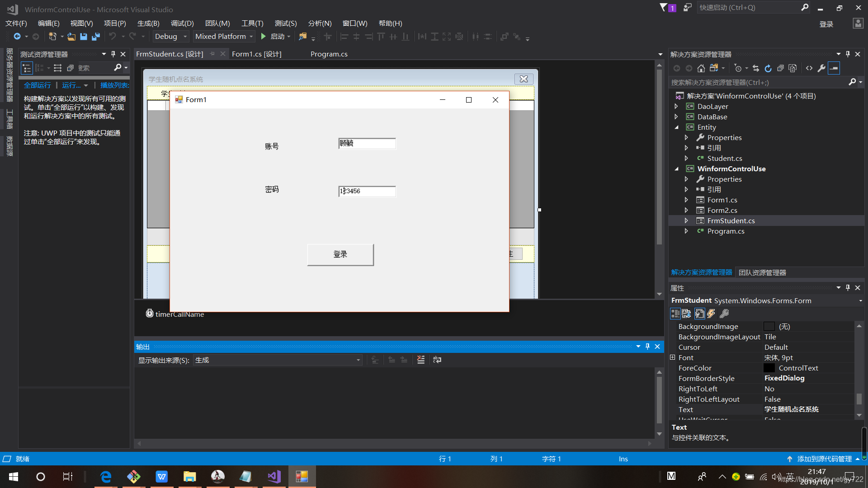Toggle alphabetical sorting in Properties panel
The height and width of the screenshot is (488, 868).
(686, 314)
